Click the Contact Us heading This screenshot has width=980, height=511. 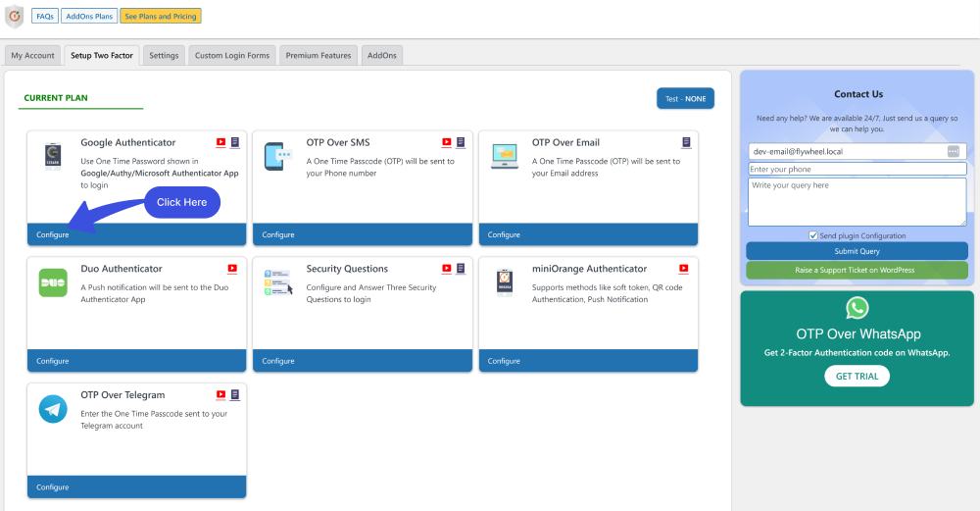(x=858, y=94)
